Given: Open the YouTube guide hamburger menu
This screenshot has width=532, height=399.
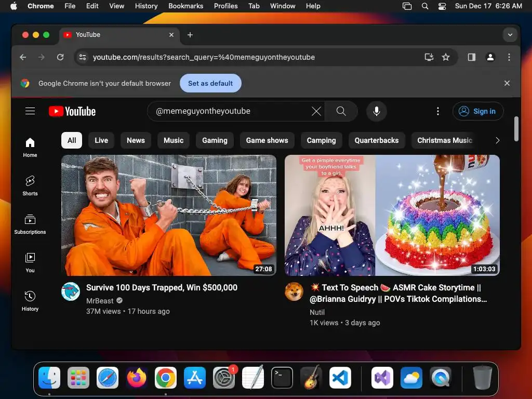Looking at the screenshot, I should 30,111.
